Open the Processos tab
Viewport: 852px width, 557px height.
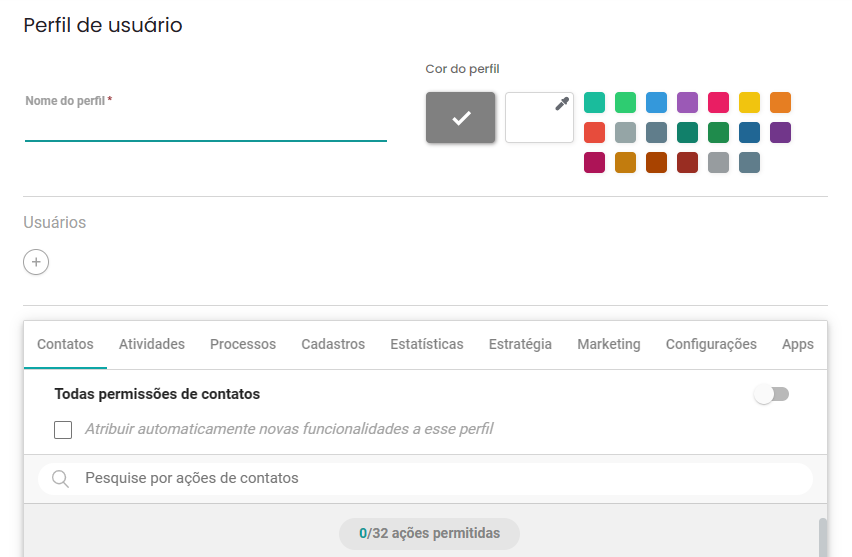243,344
